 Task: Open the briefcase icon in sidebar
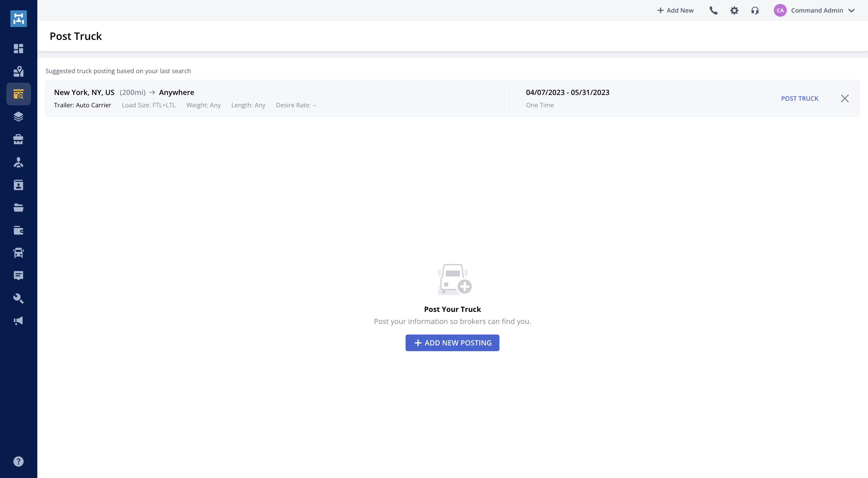[x=19, y=139]
